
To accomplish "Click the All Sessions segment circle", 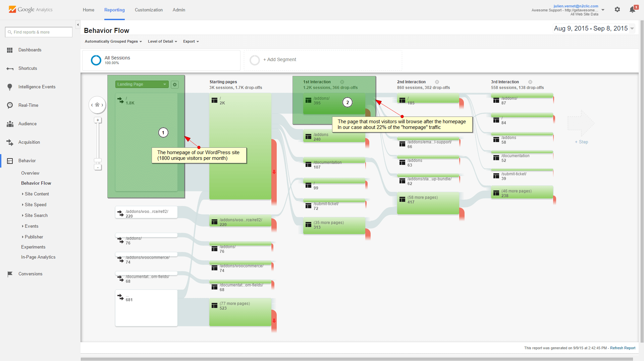I will click(96, 60).
